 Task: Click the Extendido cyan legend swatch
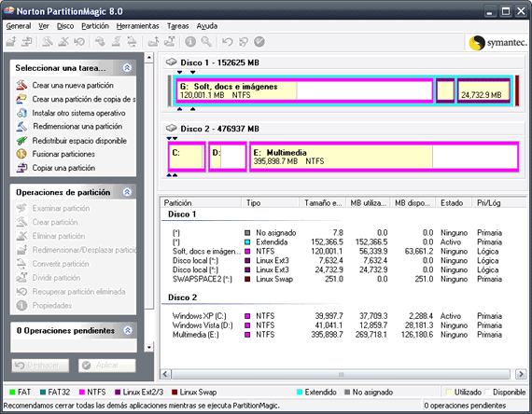[x=300, y=392]
